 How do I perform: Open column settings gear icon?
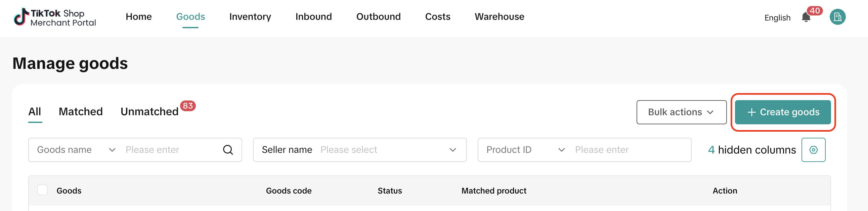click(x=813, y=150)
